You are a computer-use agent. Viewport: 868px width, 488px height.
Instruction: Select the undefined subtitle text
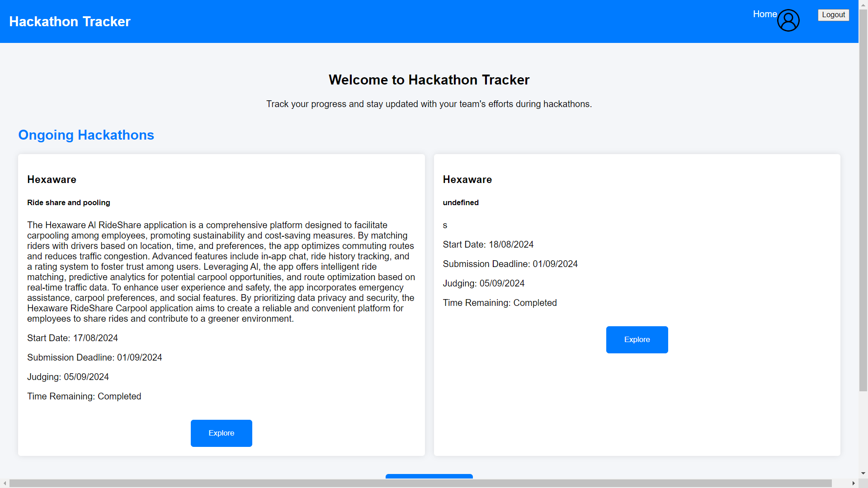click(x=461, y=202)
